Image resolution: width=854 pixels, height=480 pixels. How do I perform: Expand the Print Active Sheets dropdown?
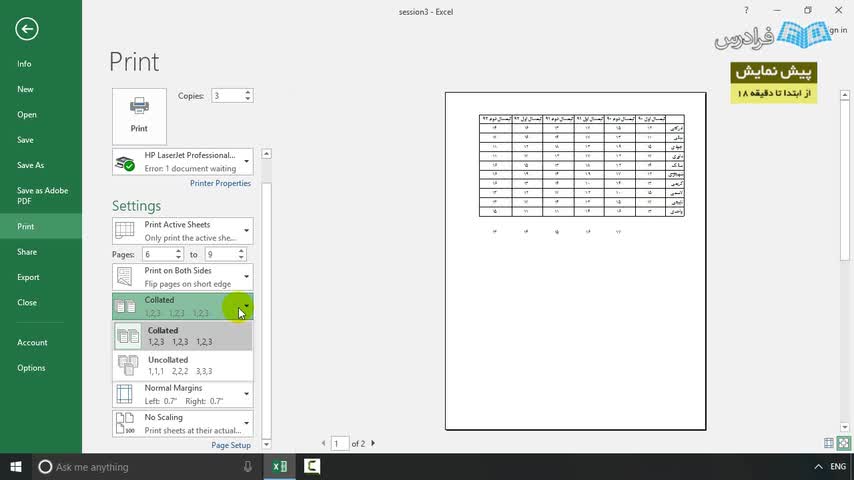coord(182,230)
